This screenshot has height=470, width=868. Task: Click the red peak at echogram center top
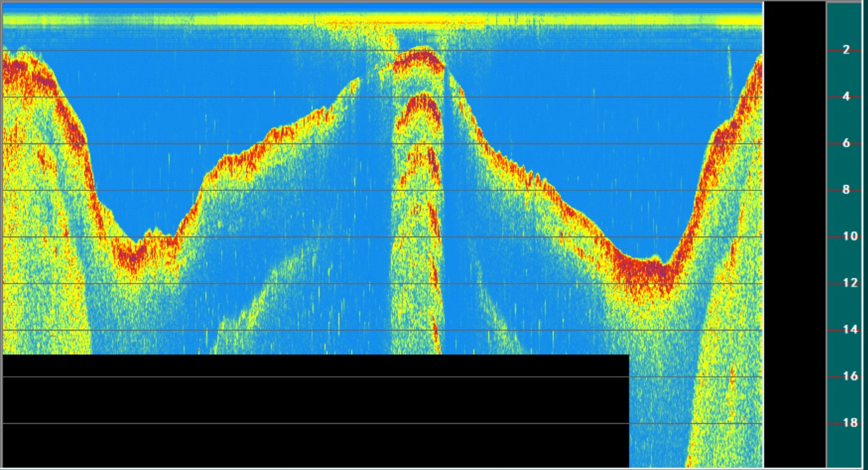(417, 59)
